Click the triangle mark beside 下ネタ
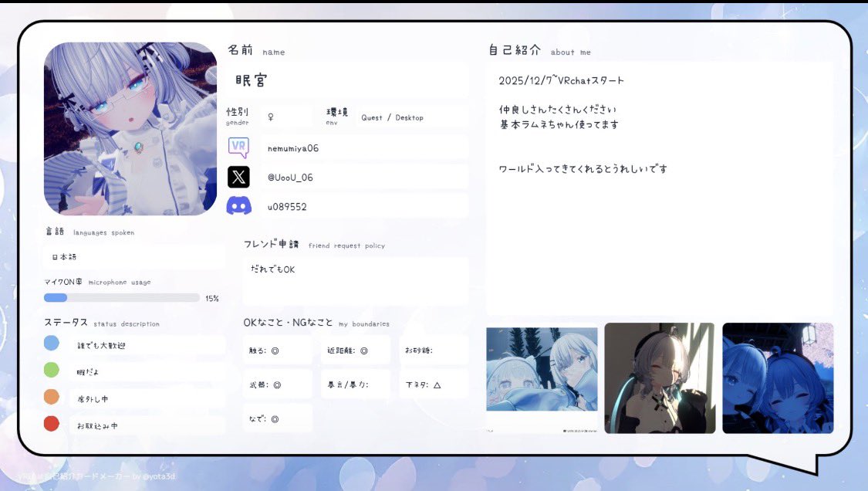868x491 pixels. pyautogui.click(x=437, y=384)
